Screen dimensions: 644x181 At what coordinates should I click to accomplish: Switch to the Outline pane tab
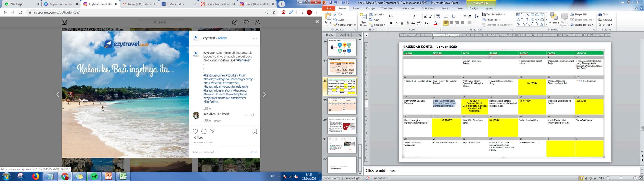344,35
